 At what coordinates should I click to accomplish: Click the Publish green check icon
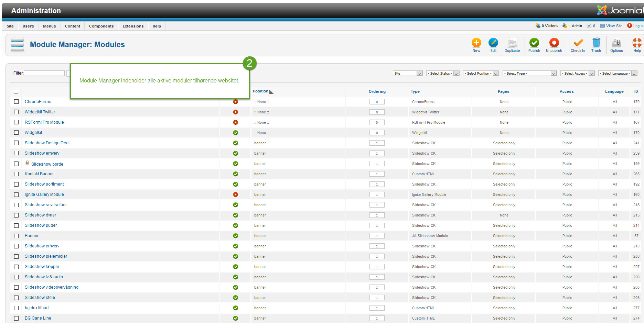(534, 43)
